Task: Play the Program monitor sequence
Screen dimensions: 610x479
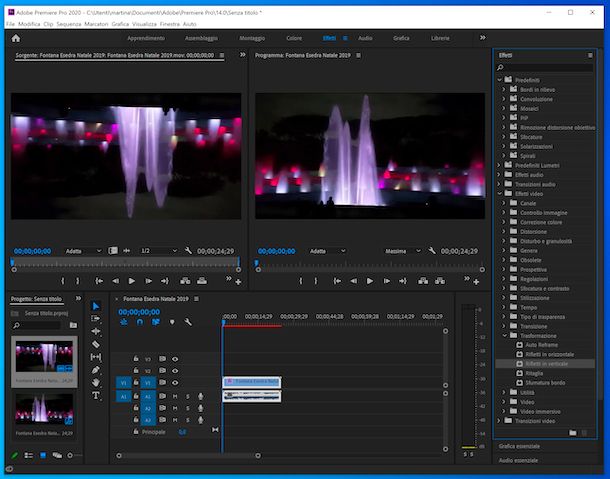Action: (x=370, y=281)
